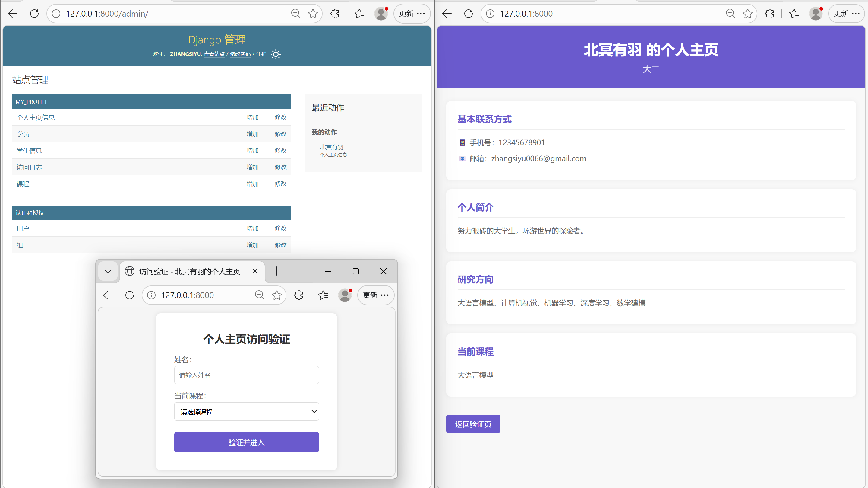Expand the 请选择课程 course dropdown
868x488 pixels.
point(246,411)
